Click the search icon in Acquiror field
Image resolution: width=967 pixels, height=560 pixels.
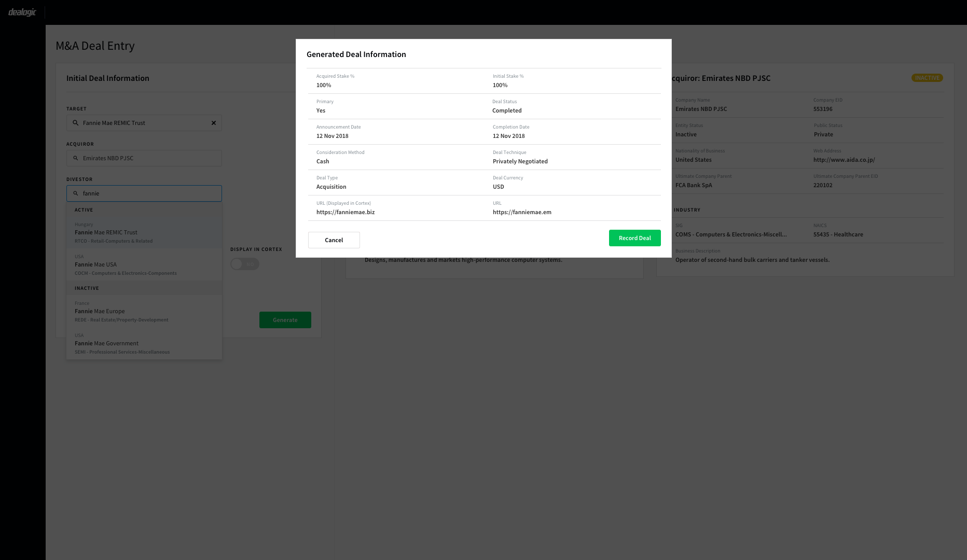[x=76, y=158]
